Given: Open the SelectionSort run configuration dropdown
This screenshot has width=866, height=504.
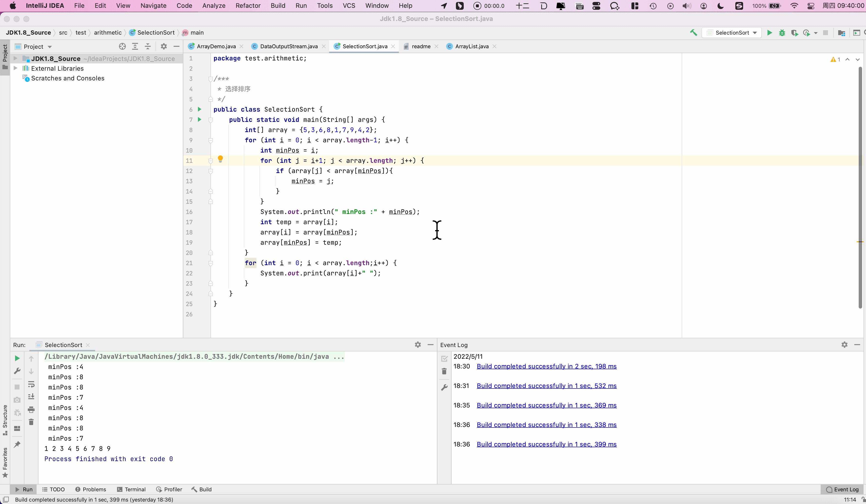Looking at the screenshot, I should click(732, 33).
